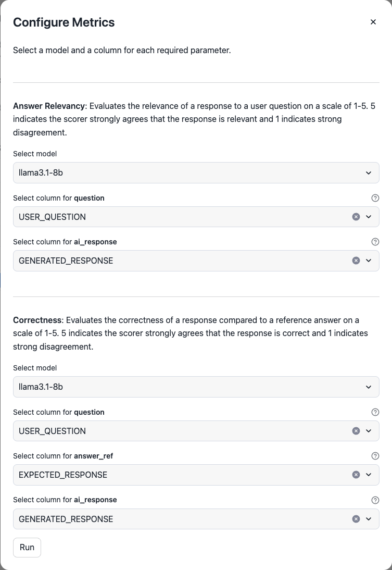Image resolution: width=392 pixels, height=570 pixels.
Task: Close the Configure Metrics dialog
Action: (x=373, y=22)
